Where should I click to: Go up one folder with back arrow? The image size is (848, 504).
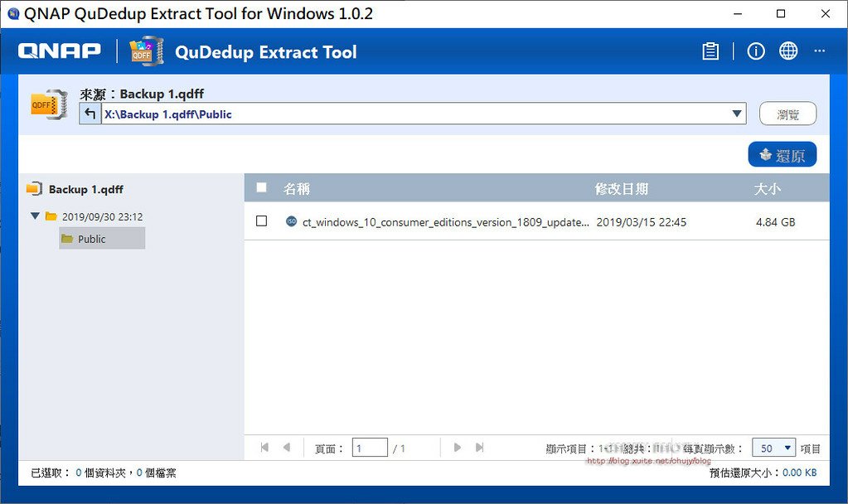tap(90, 114)
